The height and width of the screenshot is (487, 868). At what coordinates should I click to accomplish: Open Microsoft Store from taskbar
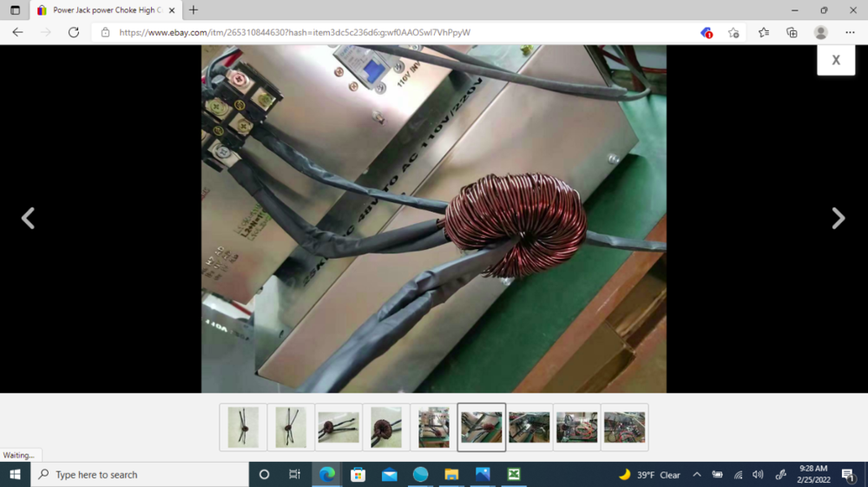click(x=358, y=474)
